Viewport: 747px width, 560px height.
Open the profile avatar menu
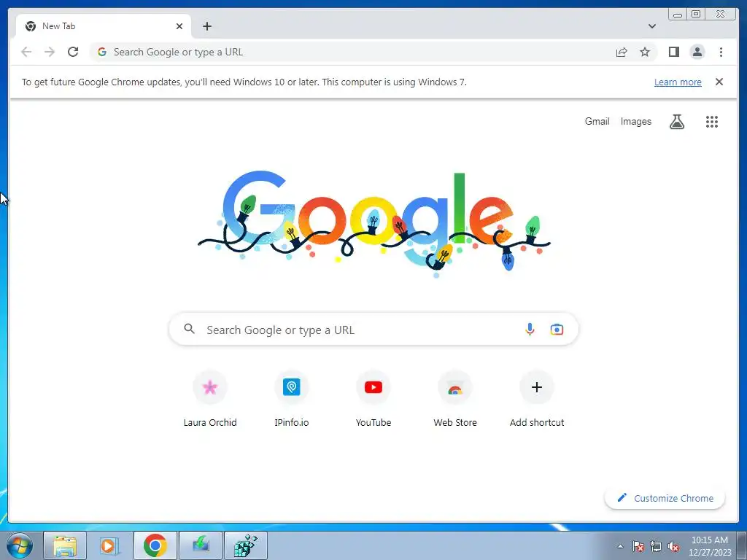coord(697,52)
